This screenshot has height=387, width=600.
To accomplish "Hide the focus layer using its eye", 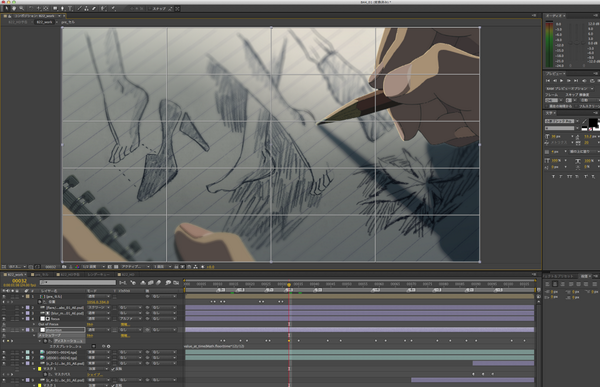I will tap(4, 319).
